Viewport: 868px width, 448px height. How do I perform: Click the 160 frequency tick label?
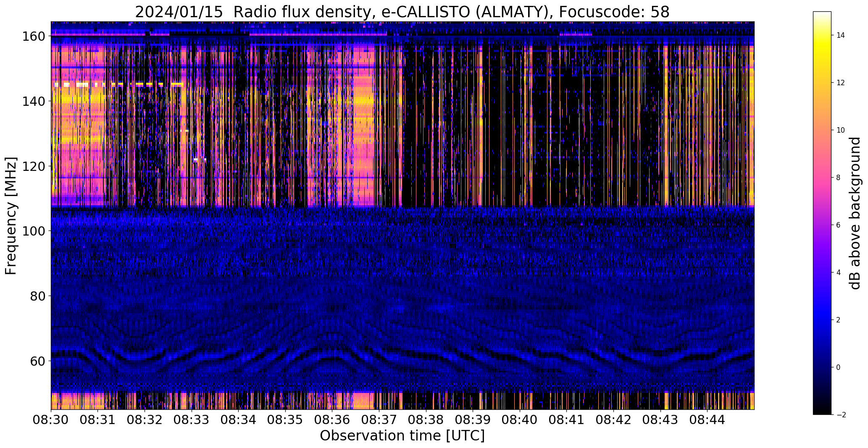(34, 37)
